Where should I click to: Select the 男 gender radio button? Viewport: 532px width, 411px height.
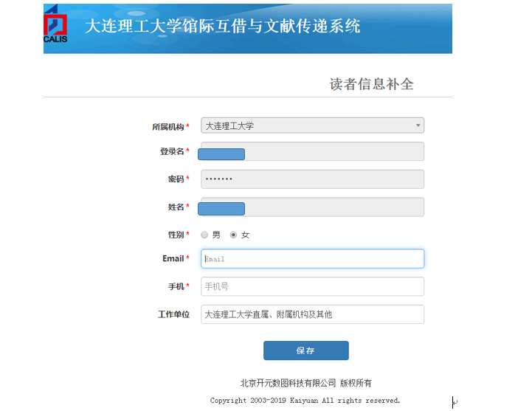[x=204, y=235]
